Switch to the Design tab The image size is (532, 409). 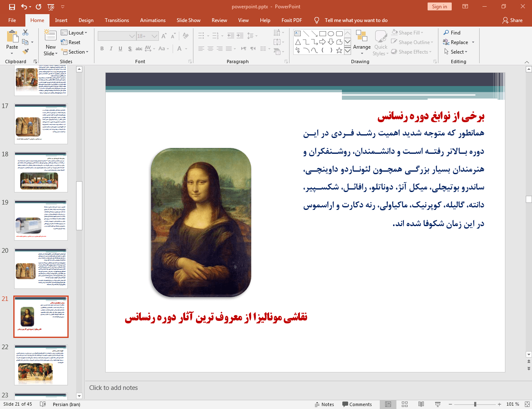86,20
